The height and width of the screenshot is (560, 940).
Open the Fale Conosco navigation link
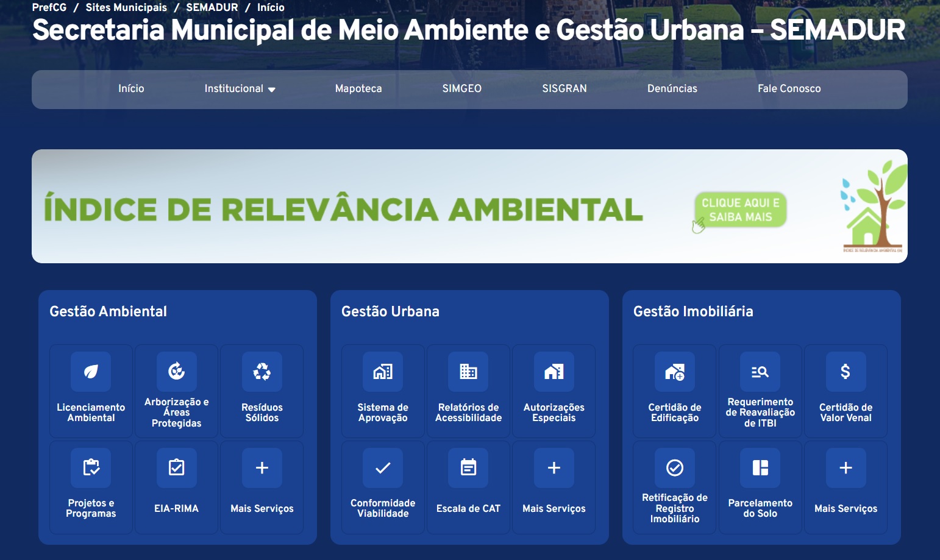tap(789, 89)
